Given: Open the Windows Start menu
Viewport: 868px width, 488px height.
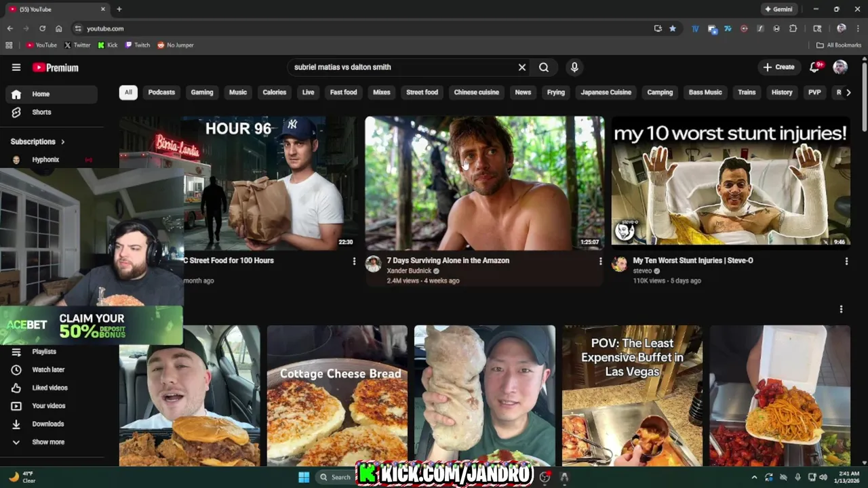Looking at the screenshot, I should 304,477.
